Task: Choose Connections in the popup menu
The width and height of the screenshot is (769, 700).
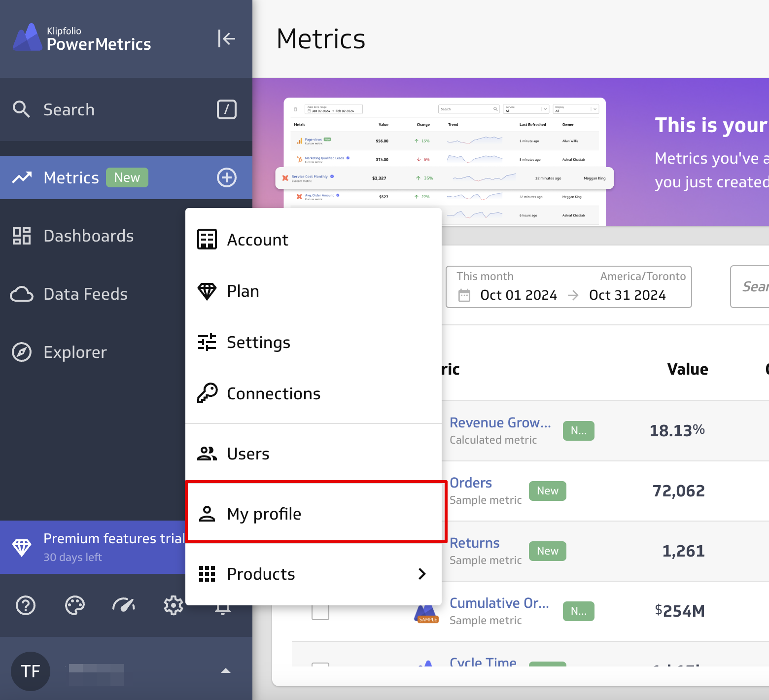Action: pos(274,394)
